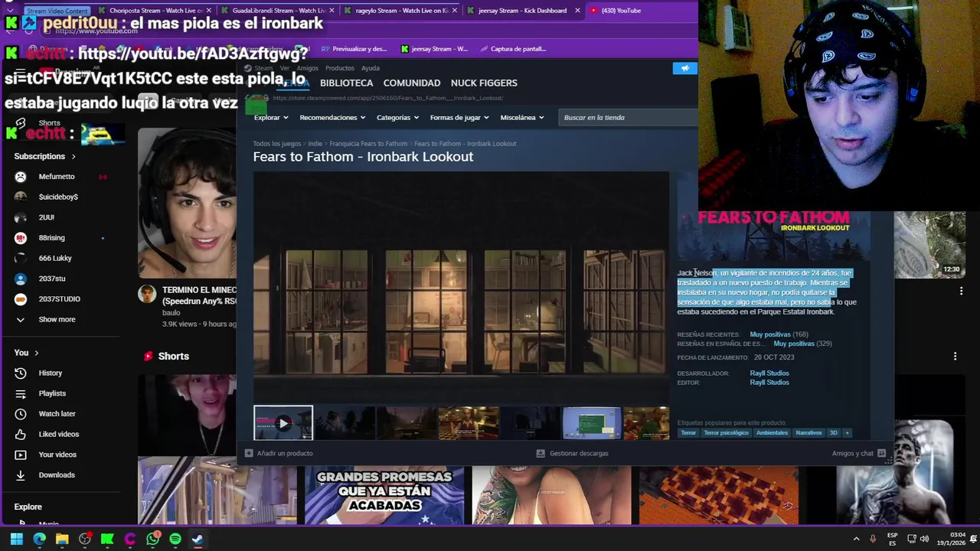
Task: Close the Choriposta Stream browser tab
Action: pyautogui.click(x=208, y=11)
